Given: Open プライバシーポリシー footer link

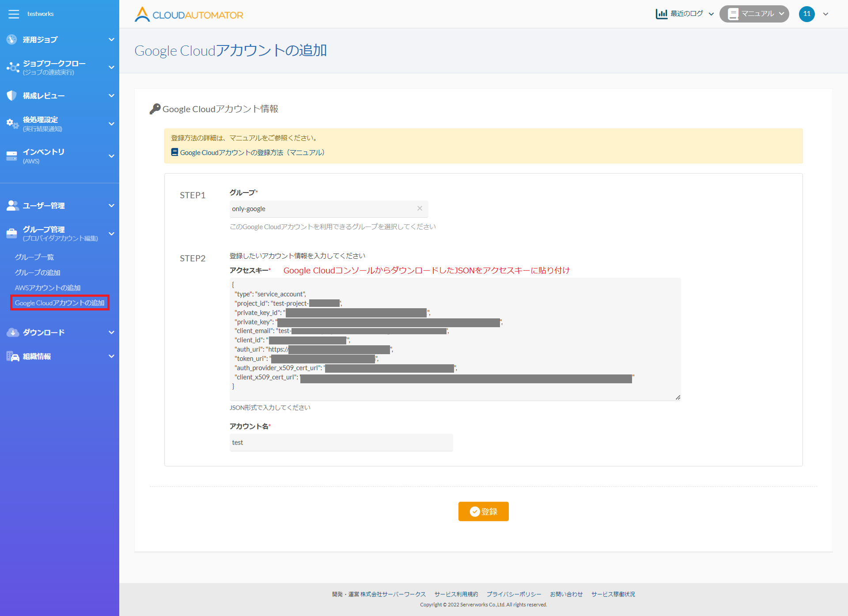Looking at the screenshot, I should (514, 594).
